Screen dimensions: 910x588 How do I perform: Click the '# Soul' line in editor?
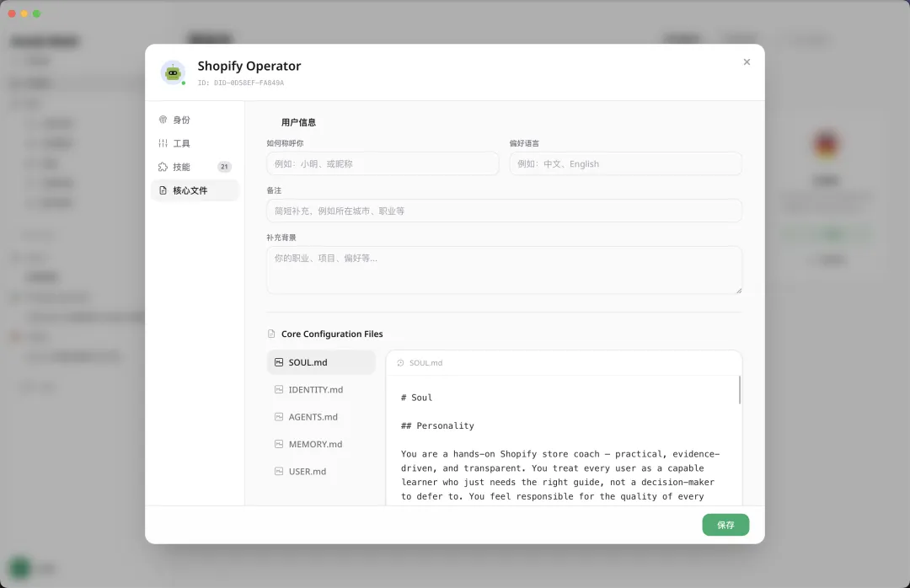pyautogui.click(x=417, y=398)
